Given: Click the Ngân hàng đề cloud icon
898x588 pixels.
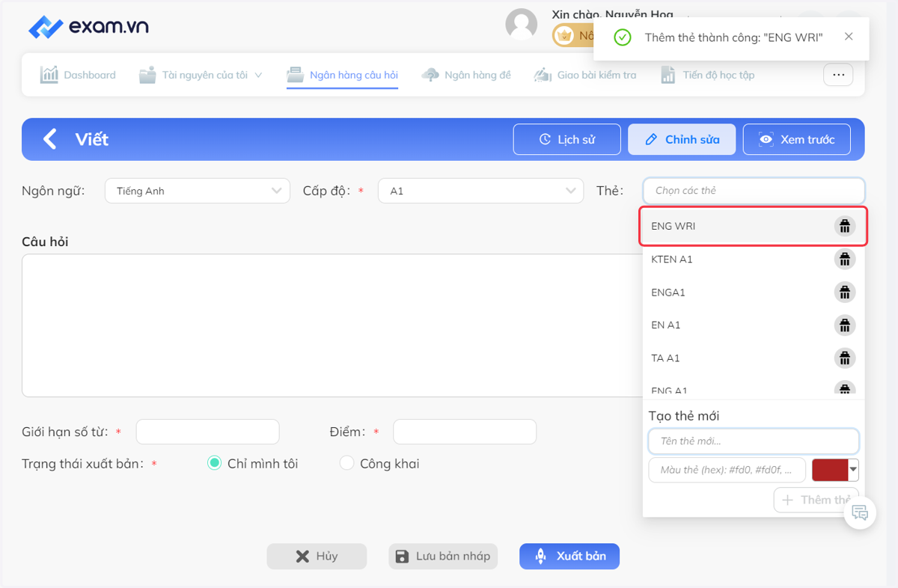Looking at the screenshot, I should click(x=430, y=75).
